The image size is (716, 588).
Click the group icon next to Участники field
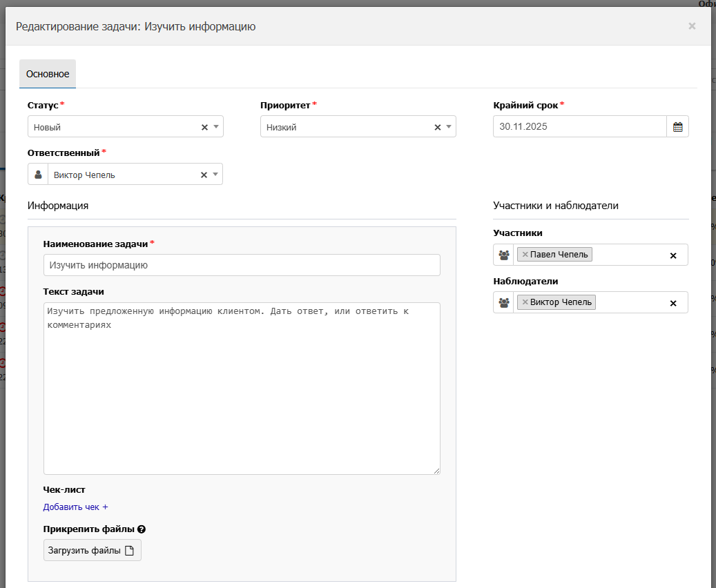503,255
